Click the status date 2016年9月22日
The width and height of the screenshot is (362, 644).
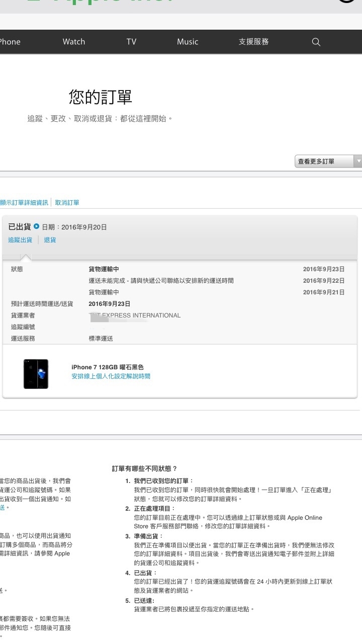[324, 281]
